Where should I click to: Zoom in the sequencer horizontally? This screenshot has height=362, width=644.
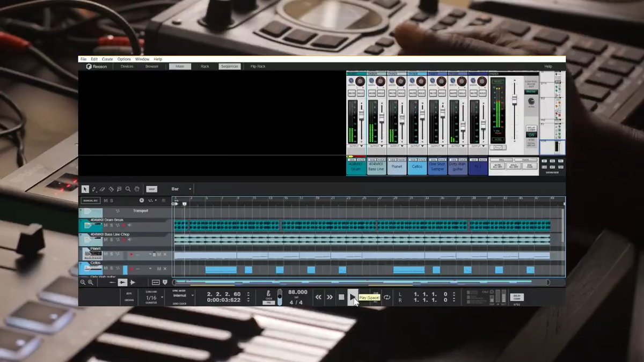(90, 282)
